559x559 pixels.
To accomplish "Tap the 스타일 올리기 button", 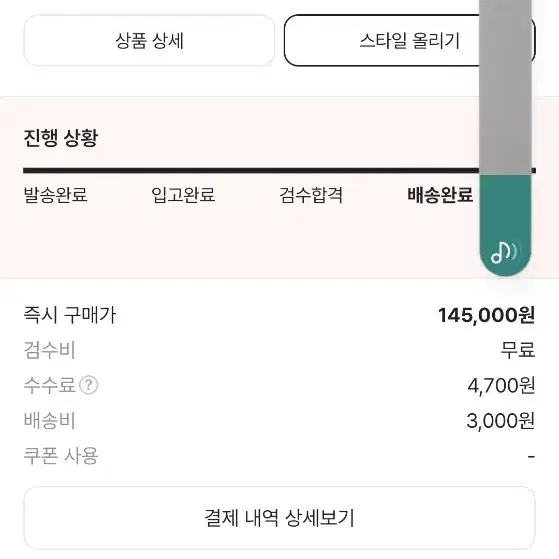I will tap(409, 40).
